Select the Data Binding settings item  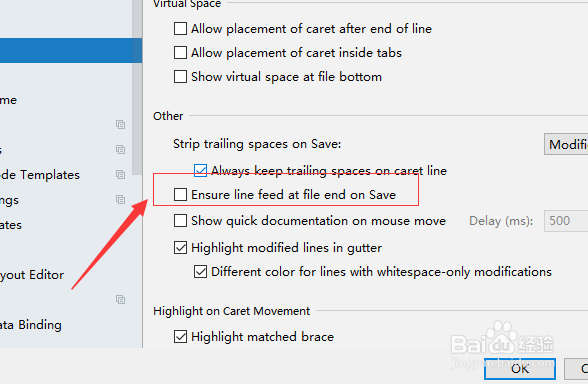click(31, 325)
